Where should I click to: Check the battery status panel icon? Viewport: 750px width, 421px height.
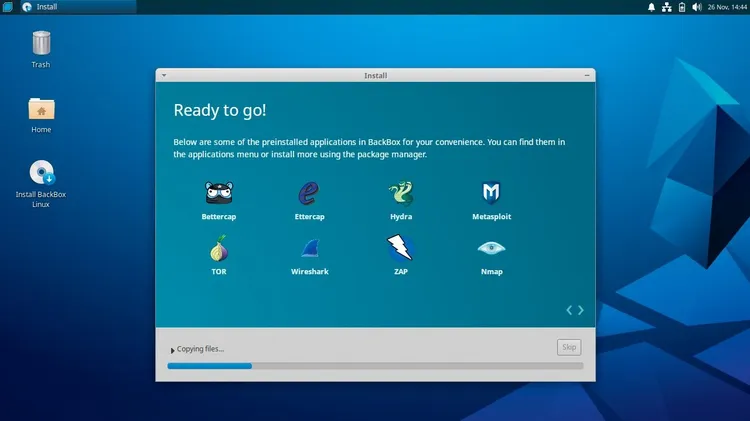click(682, 7)
